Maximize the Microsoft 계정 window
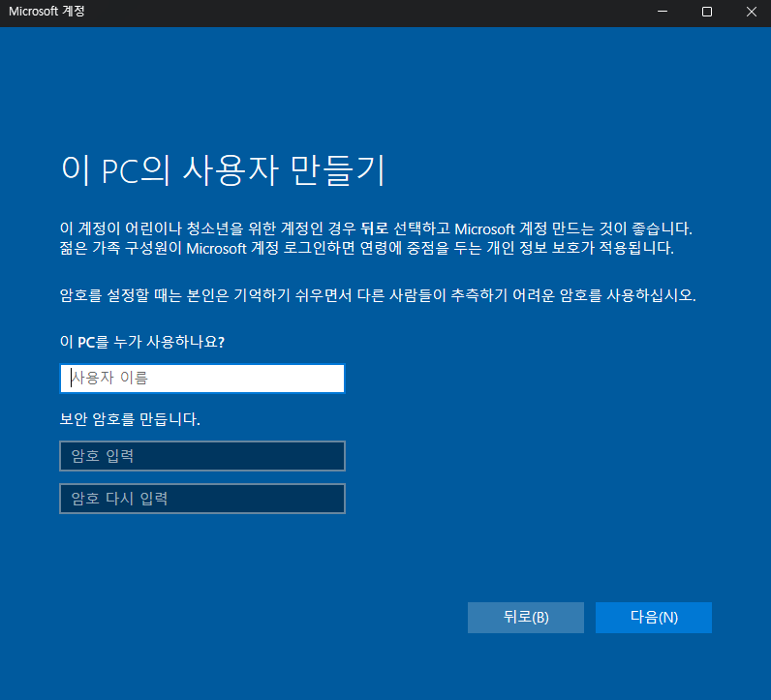Image resolution: width=771 pixels, height=700 pixels. [x=706, y=12]
